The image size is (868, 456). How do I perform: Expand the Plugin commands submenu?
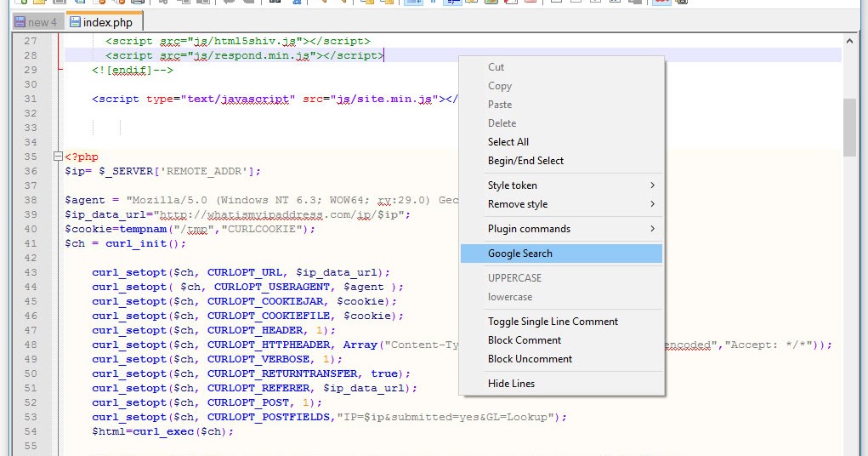561,229
